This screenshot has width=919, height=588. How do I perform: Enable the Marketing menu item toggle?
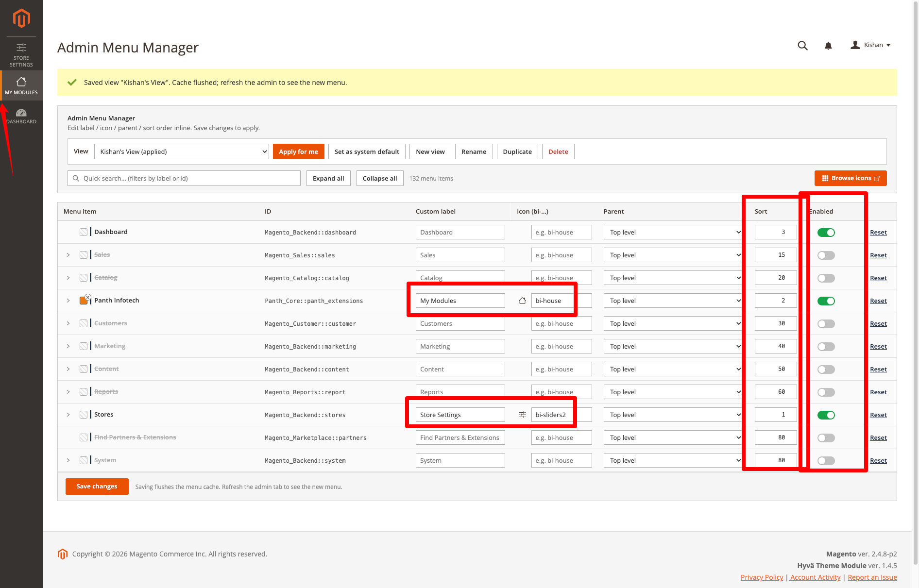pos(826,347)
